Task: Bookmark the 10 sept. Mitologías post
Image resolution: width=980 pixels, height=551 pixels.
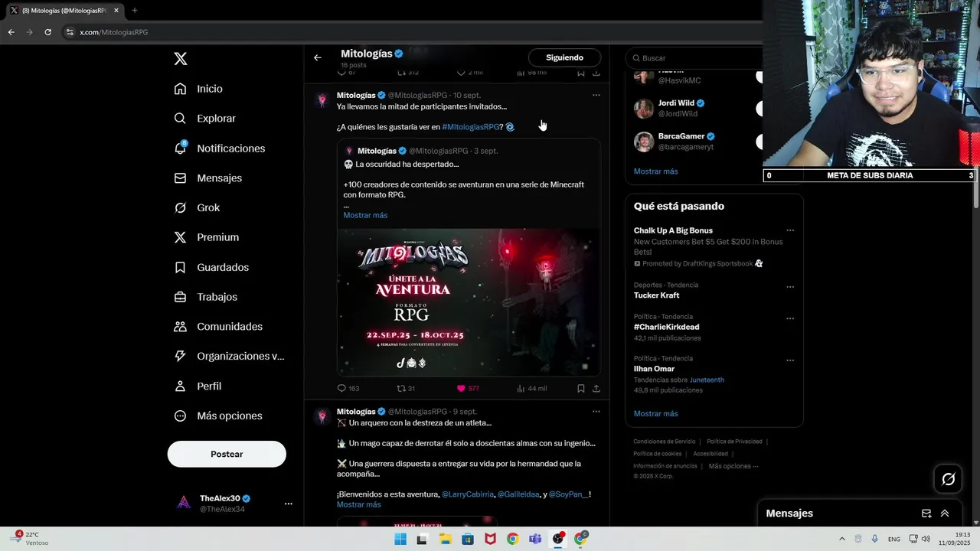Action: (581, 388)
